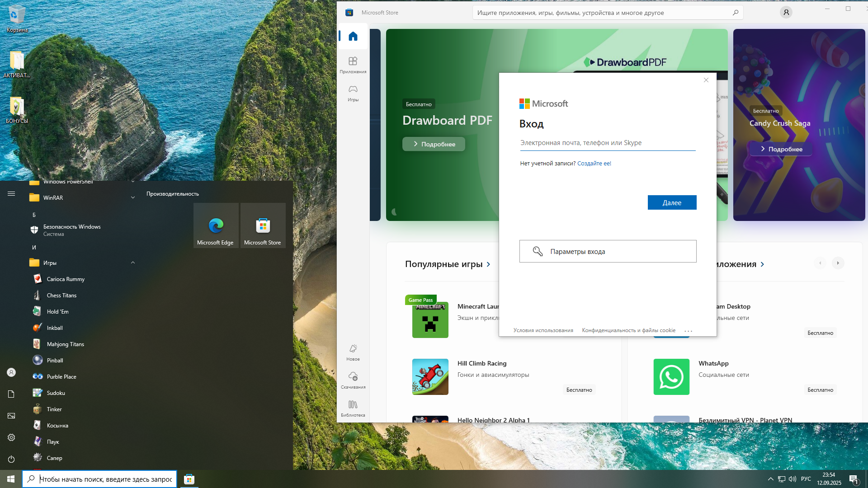Open Скачивания in Store sidebar

click(x=353, y=380)
